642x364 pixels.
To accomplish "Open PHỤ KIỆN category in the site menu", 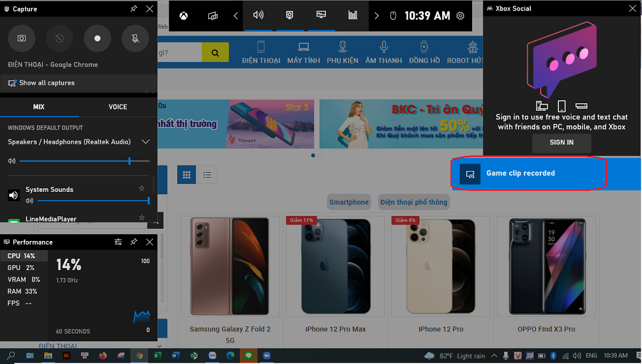I will tap(343, 52).
